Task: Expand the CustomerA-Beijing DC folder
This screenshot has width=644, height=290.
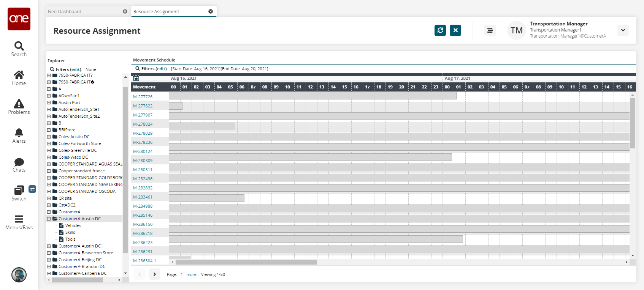Action: click(x=49, y=260)
